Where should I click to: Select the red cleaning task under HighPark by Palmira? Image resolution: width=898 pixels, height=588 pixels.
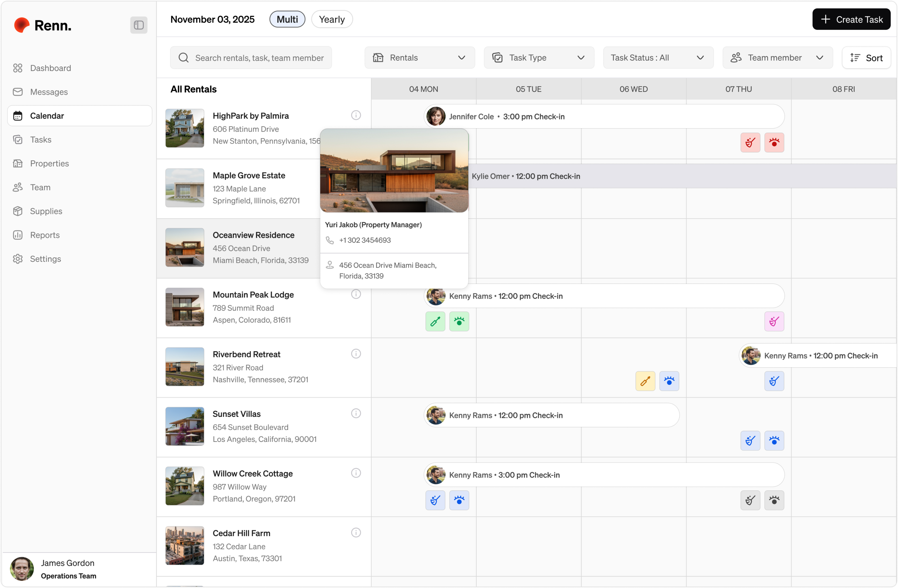click(750, 143)
